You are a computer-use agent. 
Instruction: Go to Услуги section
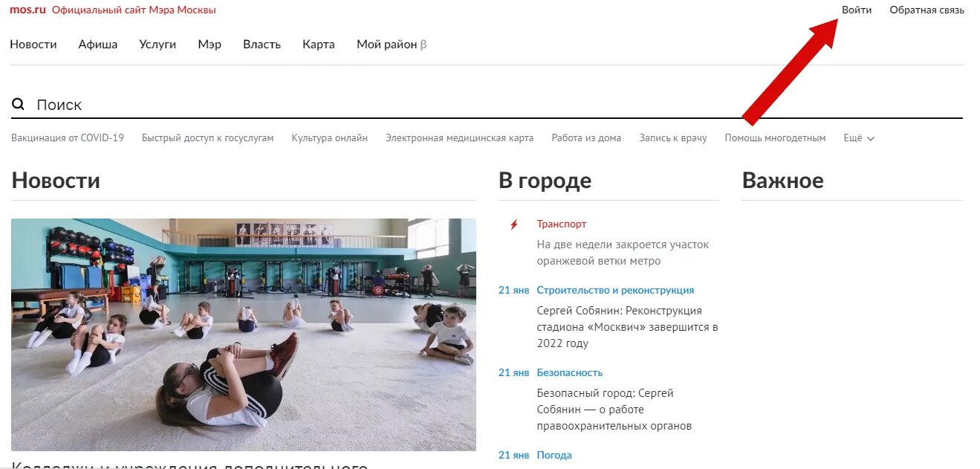pyautogui.click(x=158, y=45)
